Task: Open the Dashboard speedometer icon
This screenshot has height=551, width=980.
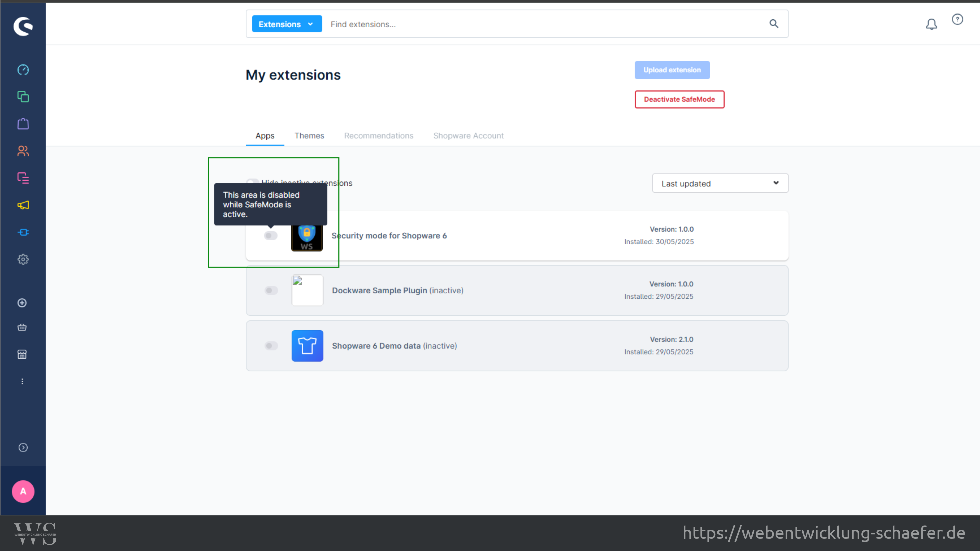Action: pyautogui.click(x=23, y=70)
